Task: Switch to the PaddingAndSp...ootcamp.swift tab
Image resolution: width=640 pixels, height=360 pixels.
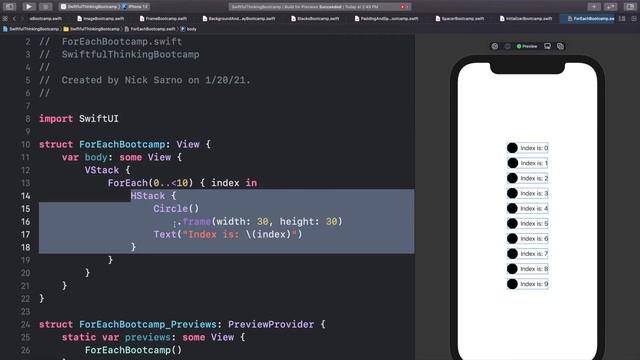Action: [x=387, y=18]
